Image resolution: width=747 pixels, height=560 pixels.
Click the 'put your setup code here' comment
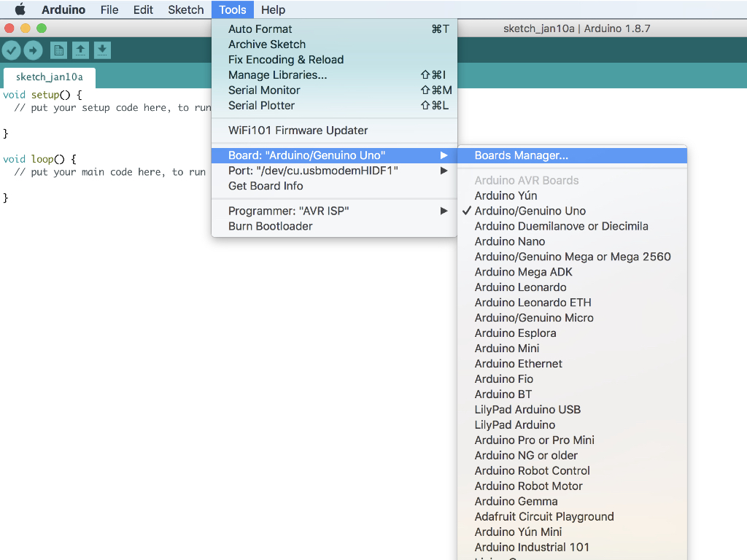coord(112,108)
